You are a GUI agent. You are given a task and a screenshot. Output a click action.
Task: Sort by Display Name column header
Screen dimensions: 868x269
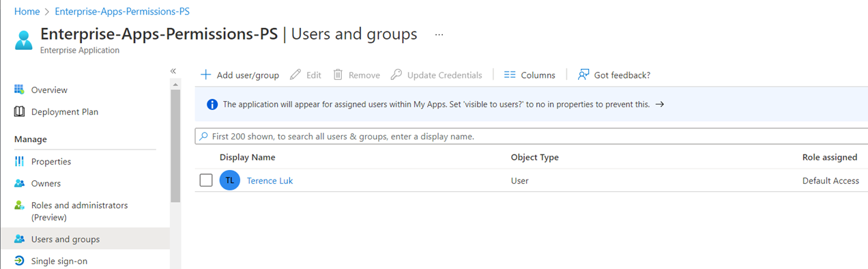point(248,157)
